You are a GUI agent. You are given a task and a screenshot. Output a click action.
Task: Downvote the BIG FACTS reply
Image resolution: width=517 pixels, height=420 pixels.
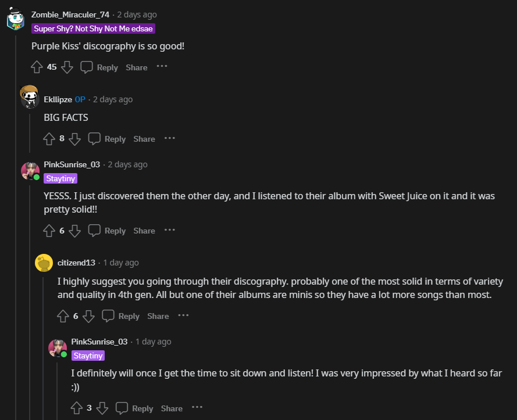point(75,139)
